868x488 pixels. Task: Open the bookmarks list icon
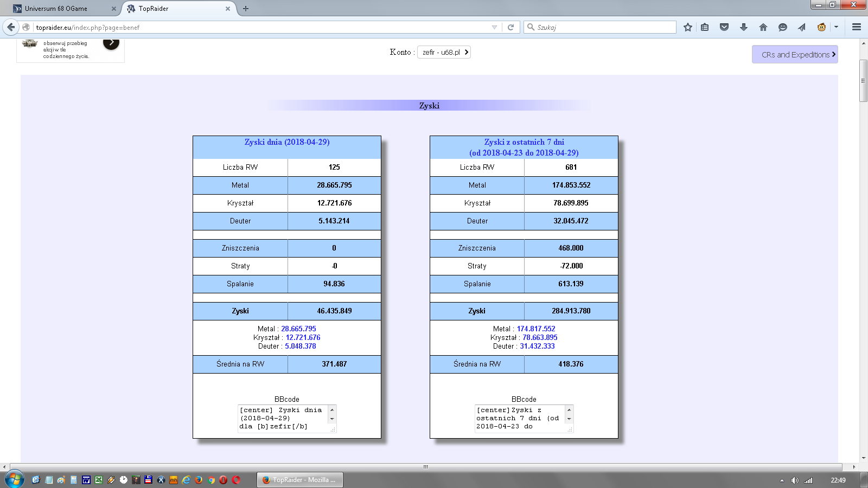[x=705, y=27]
